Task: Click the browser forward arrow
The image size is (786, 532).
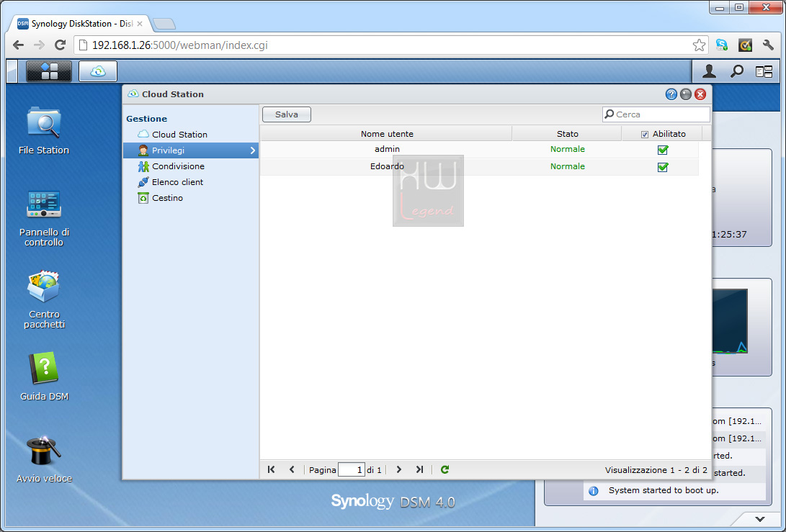Action: point(39,45)
